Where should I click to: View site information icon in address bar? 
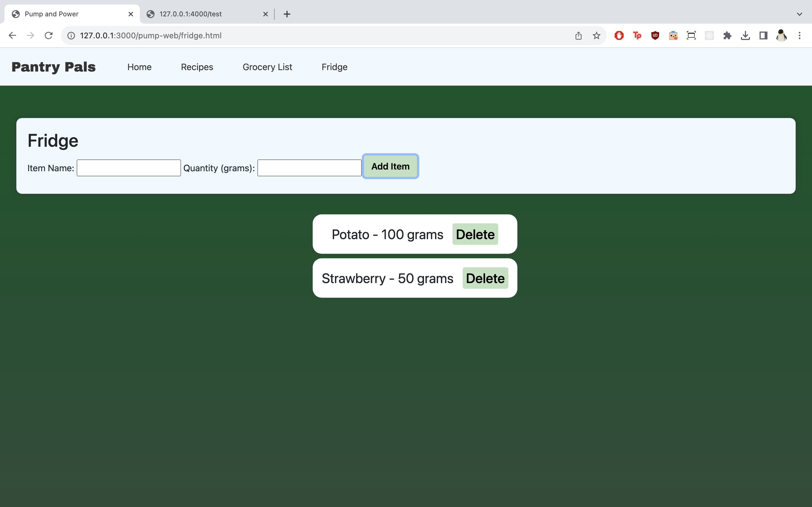click(71, 35)
